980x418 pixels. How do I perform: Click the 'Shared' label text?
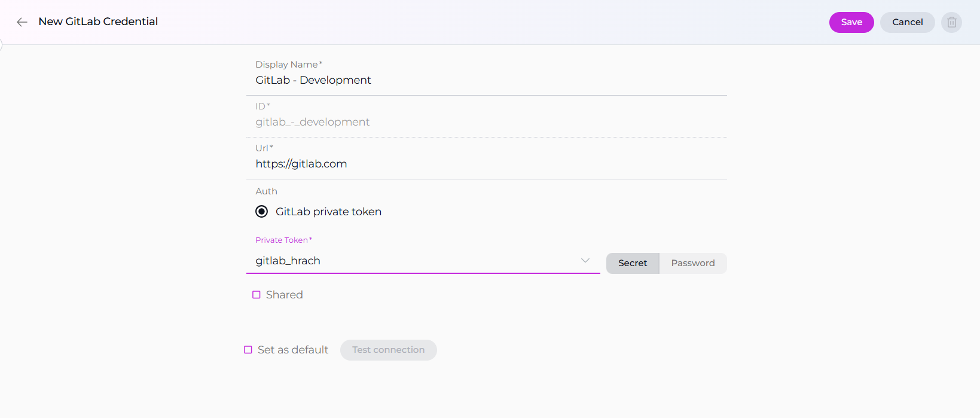(284, 295)
